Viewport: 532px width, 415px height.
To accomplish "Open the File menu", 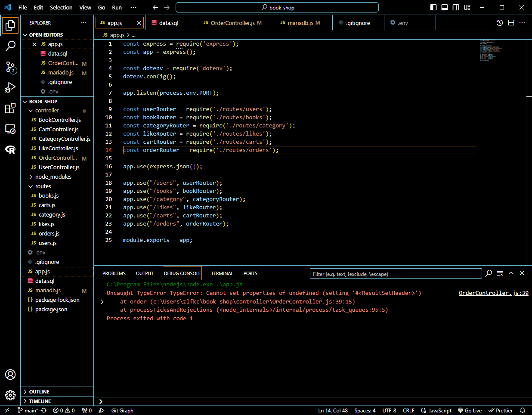I will 23,7.
